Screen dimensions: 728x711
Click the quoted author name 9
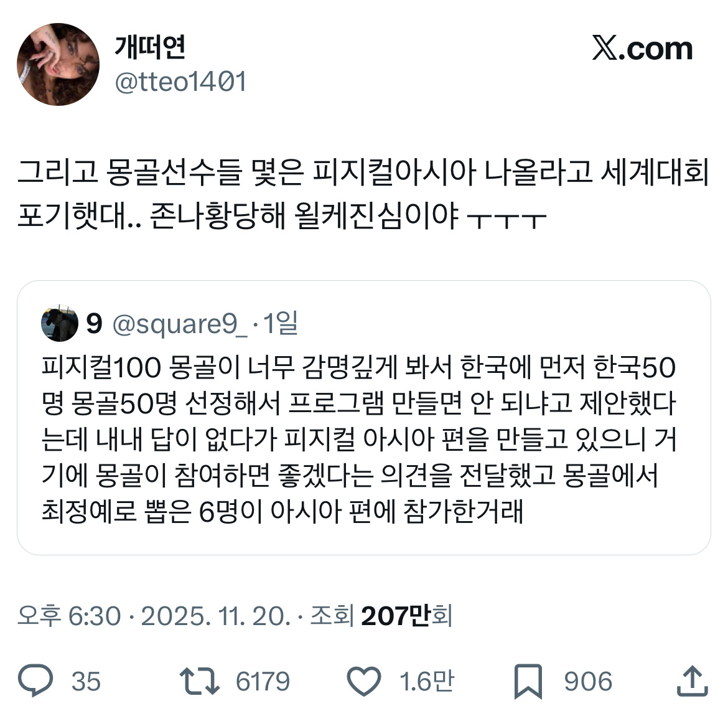[94, 323]
